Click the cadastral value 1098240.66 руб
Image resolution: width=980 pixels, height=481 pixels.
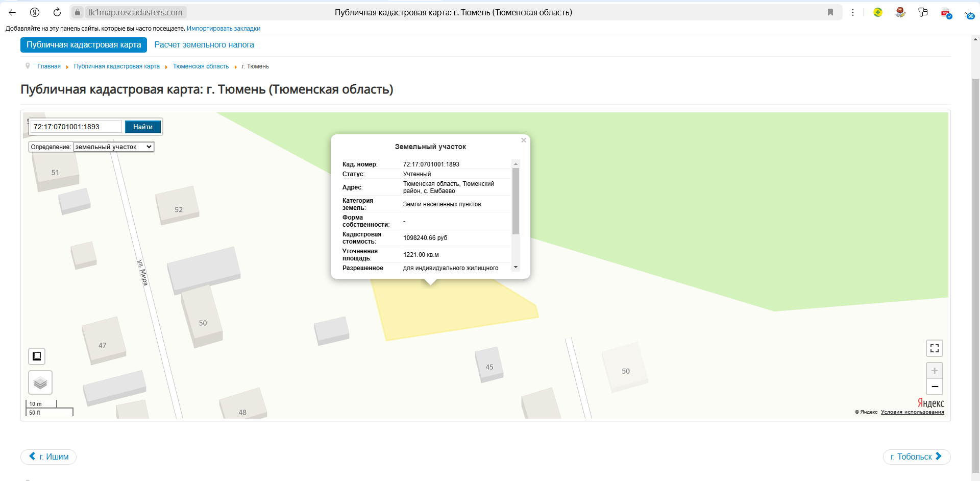coord(425,238)
